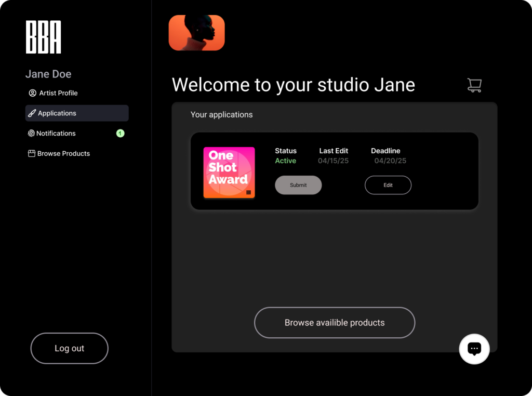The height and width of the screenshot is (396, 532).
Task: Click the Applications paintbrush icon
Action: 32,113
